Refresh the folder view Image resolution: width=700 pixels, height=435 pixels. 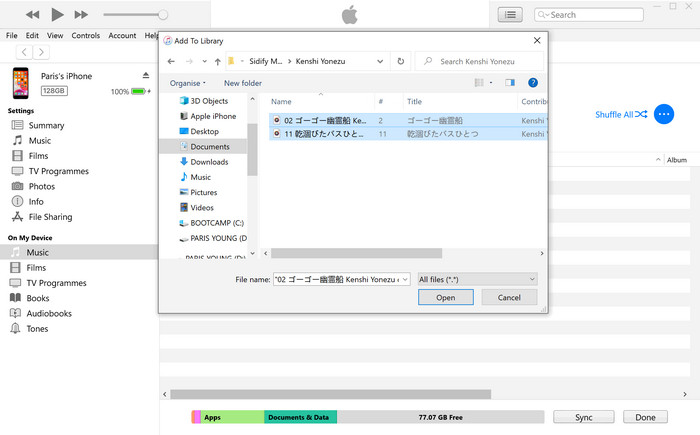[x=400, y=61]
